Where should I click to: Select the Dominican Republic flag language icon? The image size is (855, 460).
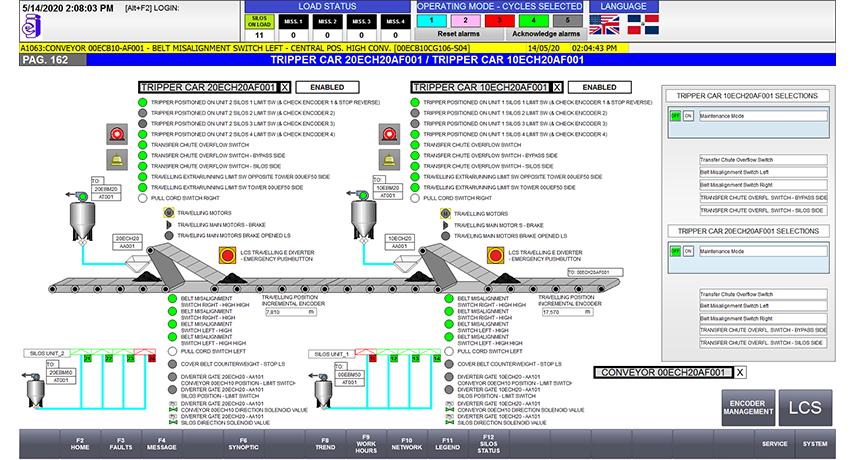click(x=643, y=25)
